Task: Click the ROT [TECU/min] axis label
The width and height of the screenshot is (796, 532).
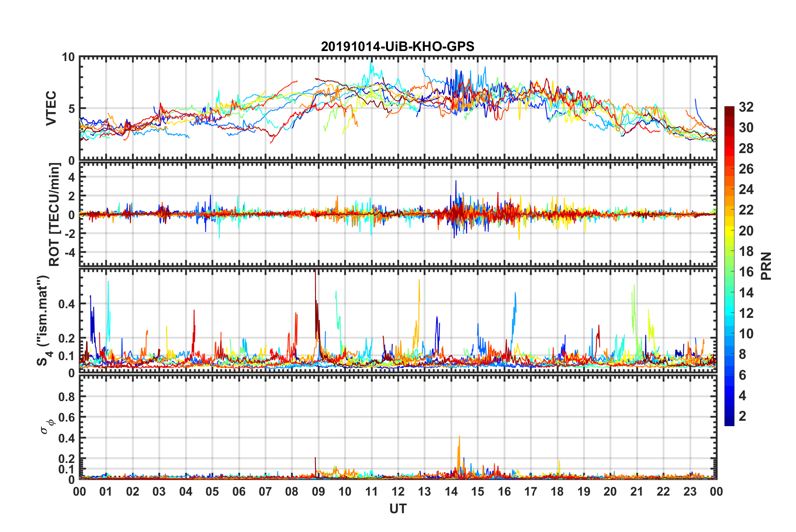Action: pos(54,215)
